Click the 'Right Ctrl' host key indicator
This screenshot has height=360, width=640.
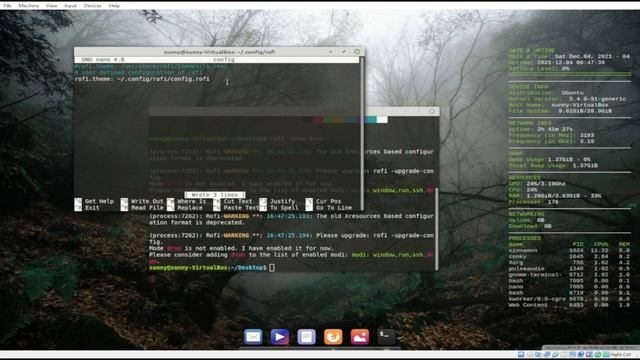(621, 355)
